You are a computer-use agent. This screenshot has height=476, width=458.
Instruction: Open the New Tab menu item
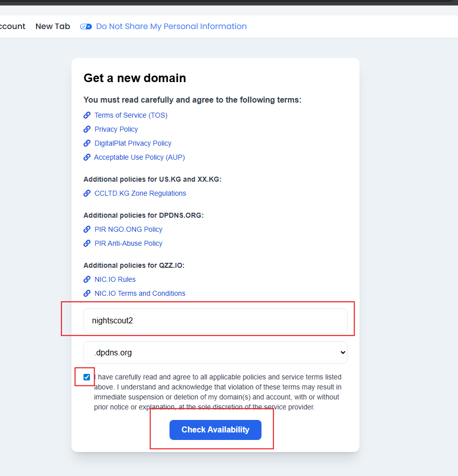[52, 27]
